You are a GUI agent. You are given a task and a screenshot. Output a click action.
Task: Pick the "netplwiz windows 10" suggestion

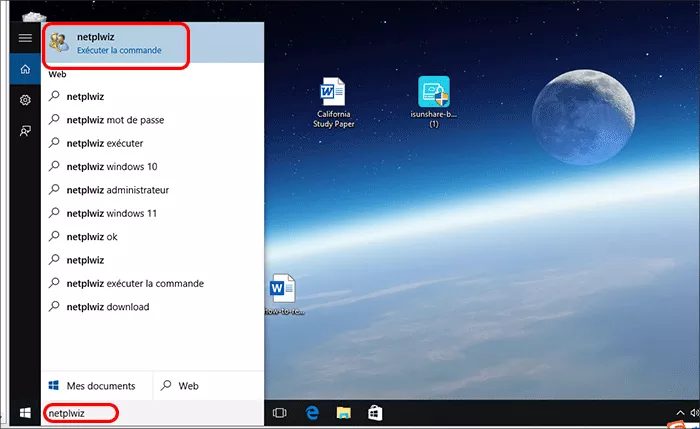point(112,167)
